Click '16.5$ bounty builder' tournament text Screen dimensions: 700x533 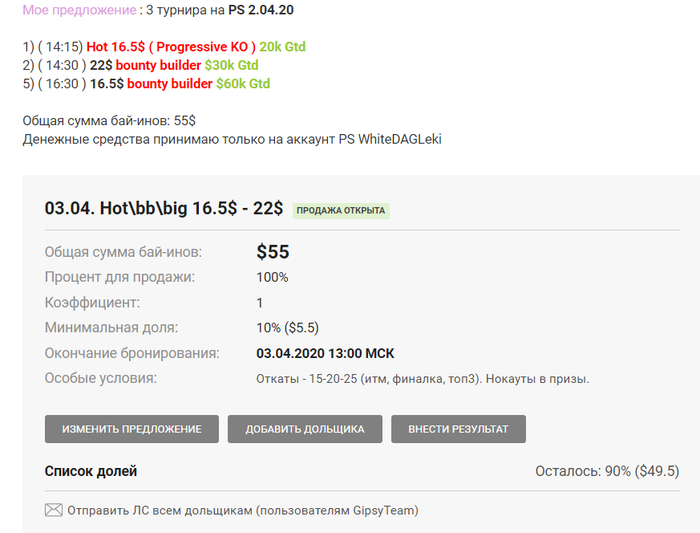pos(151,84)
